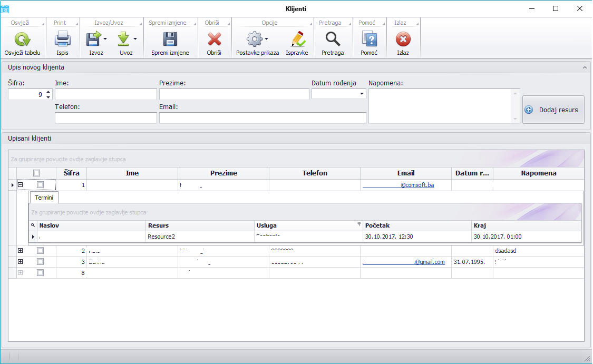Viewport: 593px width, 364px height.
Task: Click the Izvoz/Uvoz group launcher corner
Action: [x=140, y=24]
